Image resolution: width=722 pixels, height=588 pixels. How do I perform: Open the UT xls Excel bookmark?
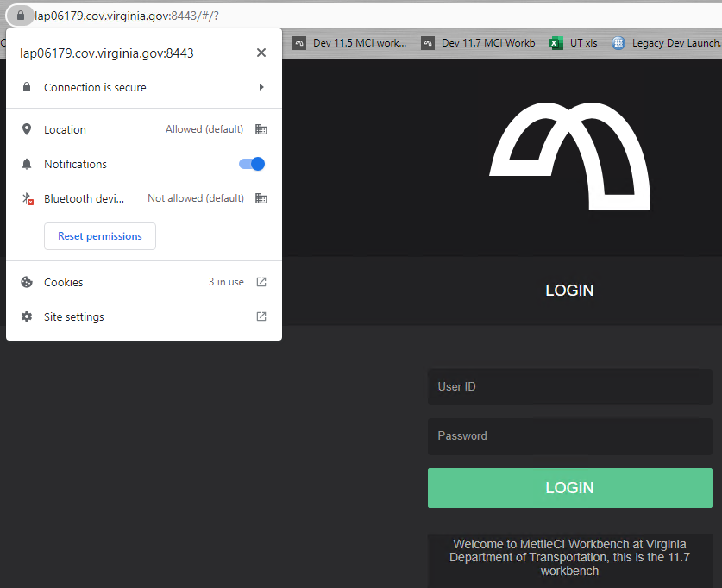574,43
